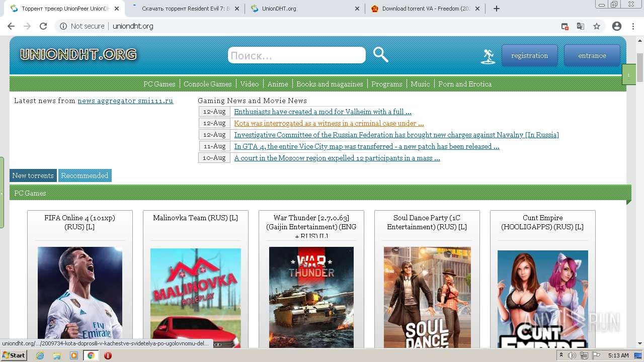The width and height of the screenshot is (644, 362).
Task: Click the Malinovka Team (RUS) title
Action: click(195, 218)
